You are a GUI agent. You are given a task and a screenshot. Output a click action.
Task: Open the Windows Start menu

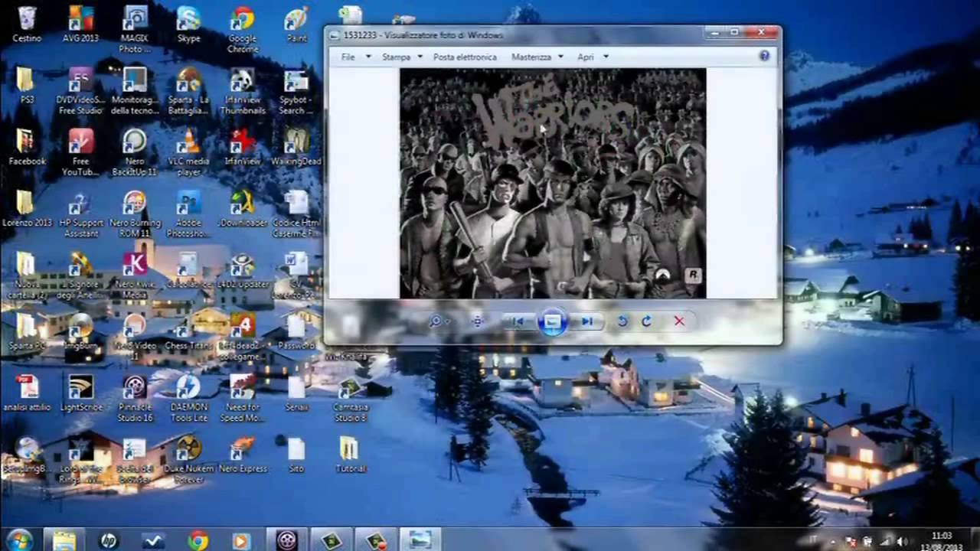coord(21,540)
